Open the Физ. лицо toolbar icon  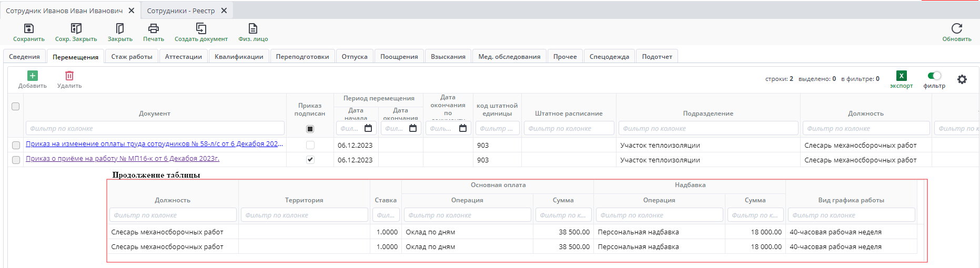tap(253, 29)
